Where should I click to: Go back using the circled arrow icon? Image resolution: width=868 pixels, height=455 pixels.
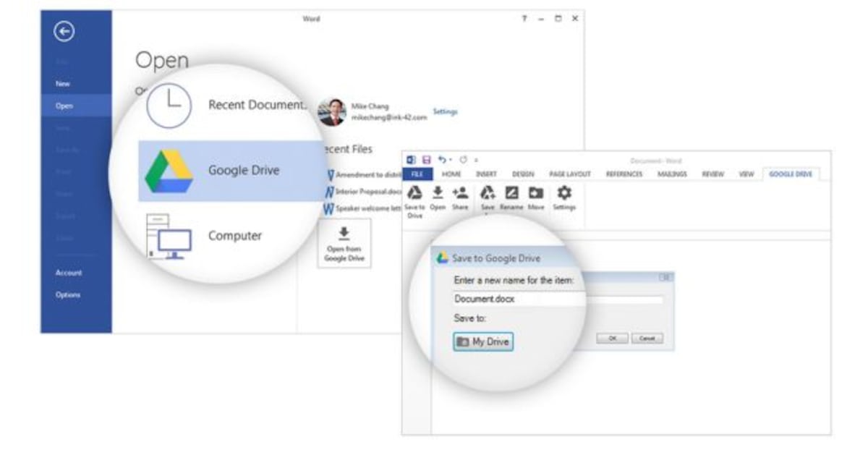64,31
